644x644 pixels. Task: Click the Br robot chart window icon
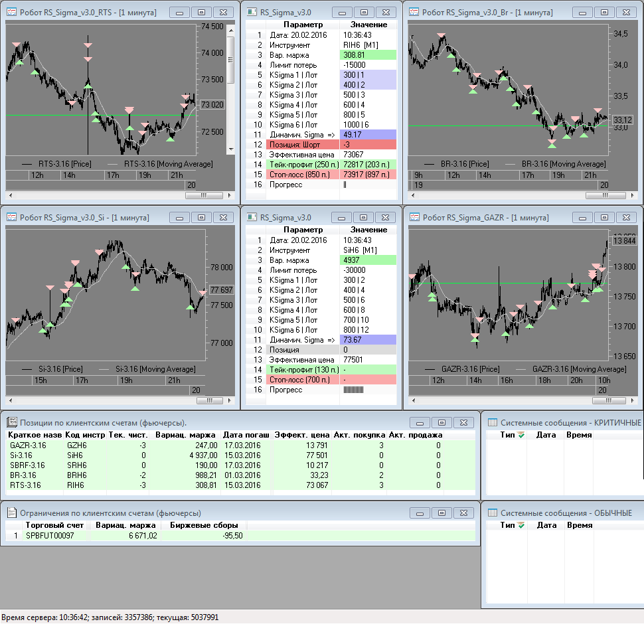coord(414,12)
